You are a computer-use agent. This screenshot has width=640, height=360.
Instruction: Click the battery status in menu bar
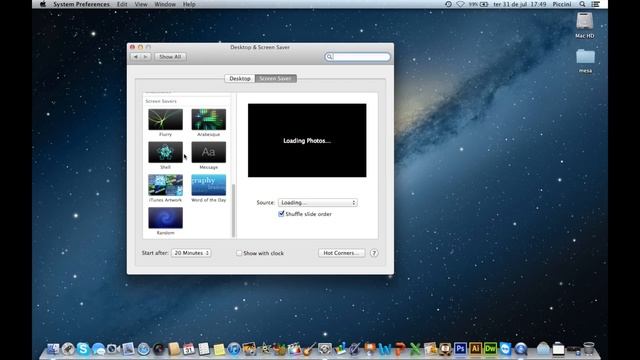[478, 4]
